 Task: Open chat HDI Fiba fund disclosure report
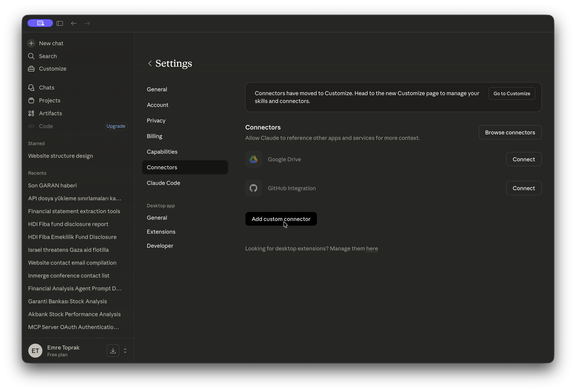tap(68, 224)
